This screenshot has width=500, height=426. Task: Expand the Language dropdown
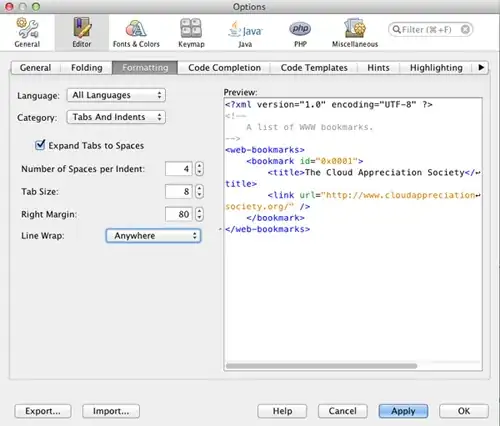(116, 95)
